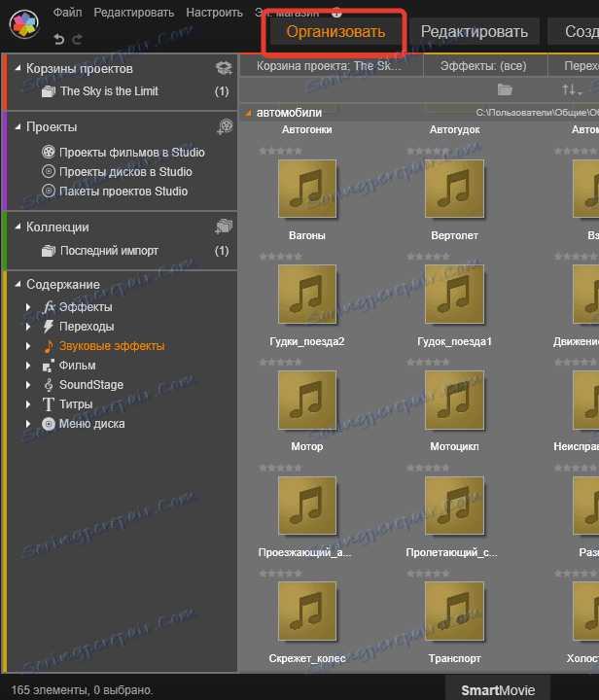599x700 pixels.
Task: Click the Pinnacle Studio logo icon
Action: click(x=26, y=23)
